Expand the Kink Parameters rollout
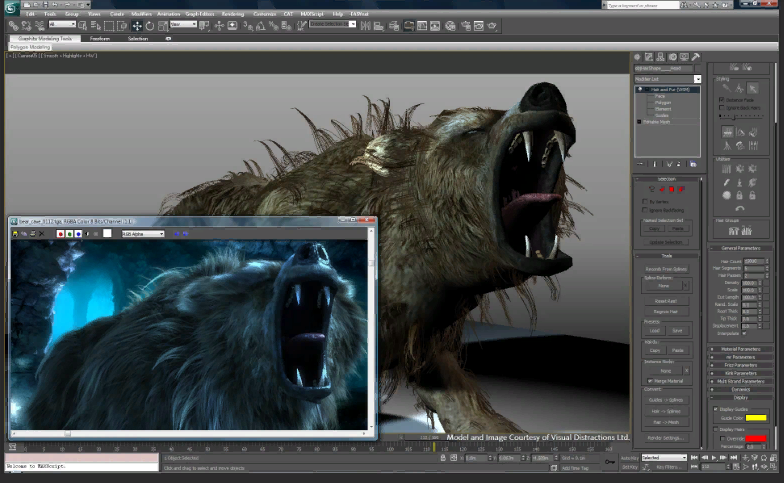The height and width of the screenshot is (483, 784). coord(740,373)
